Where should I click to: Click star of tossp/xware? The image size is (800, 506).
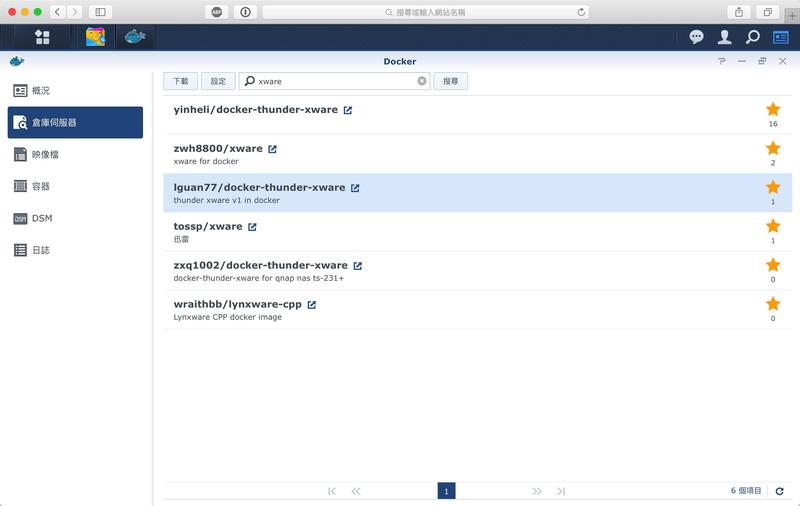[773, 226]
